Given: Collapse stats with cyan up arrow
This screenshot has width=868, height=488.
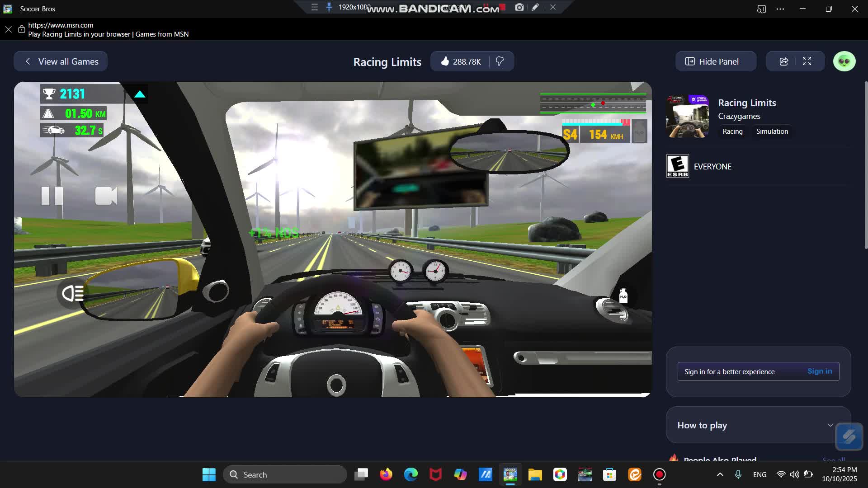Looking at the screenshot, I should (x=140, y=94).
